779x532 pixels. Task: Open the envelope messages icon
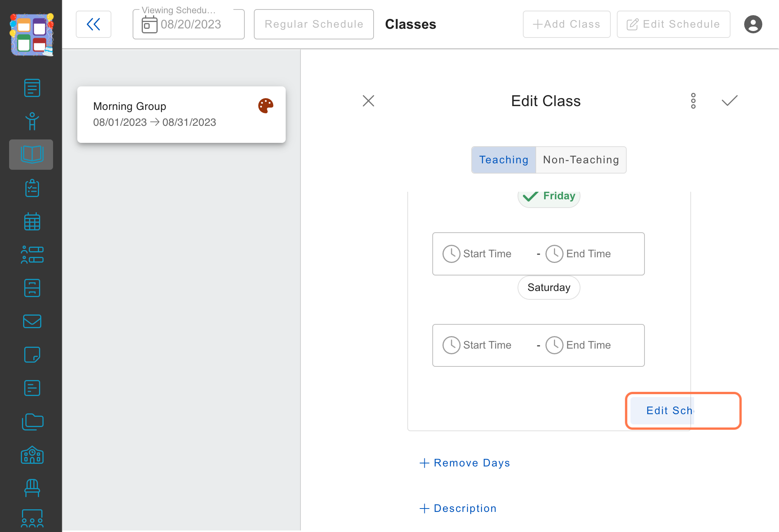coord(32,321)
